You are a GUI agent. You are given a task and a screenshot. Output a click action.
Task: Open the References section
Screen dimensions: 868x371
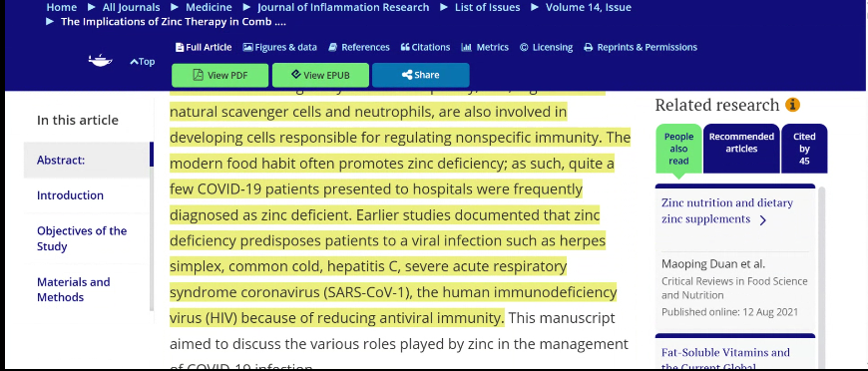(x=359, y=47)
